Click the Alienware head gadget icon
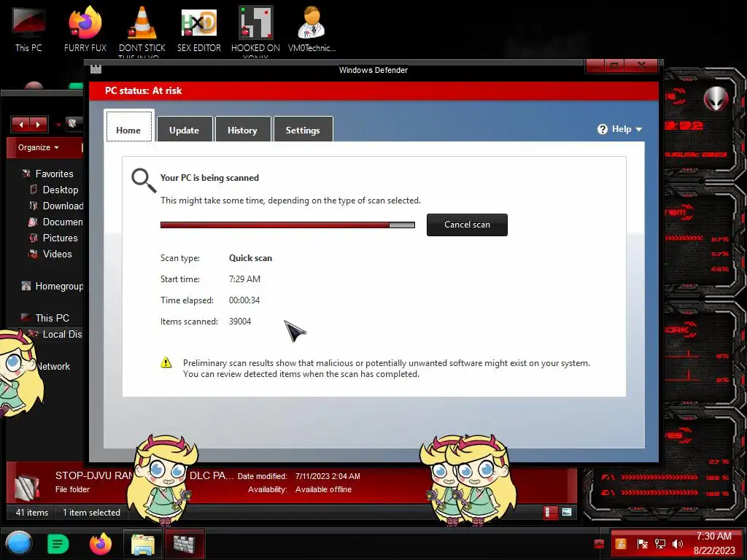This screenshot has height=560, width=747. pyautogui.click(x=716, y=99)
